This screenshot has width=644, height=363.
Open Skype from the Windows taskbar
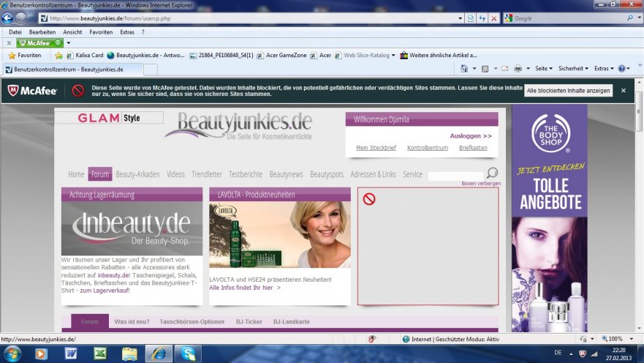click(x=189, y=353)
